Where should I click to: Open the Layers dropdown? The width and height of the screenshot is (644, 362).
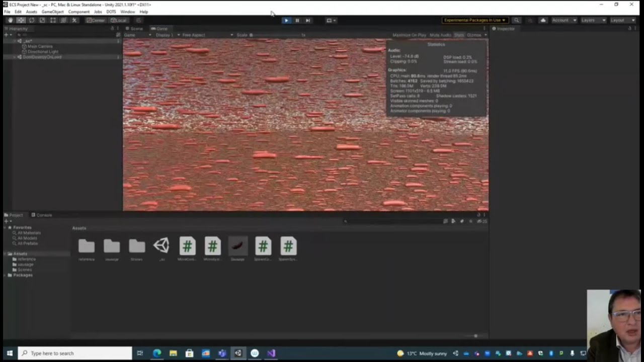(x=593, y=20)
